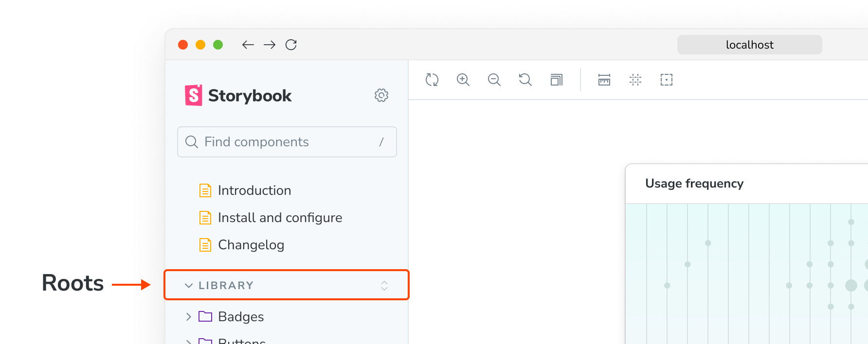Screen dimensions: 868x344
Task: Enable the measure tool
Action: (x=603, y=80)
